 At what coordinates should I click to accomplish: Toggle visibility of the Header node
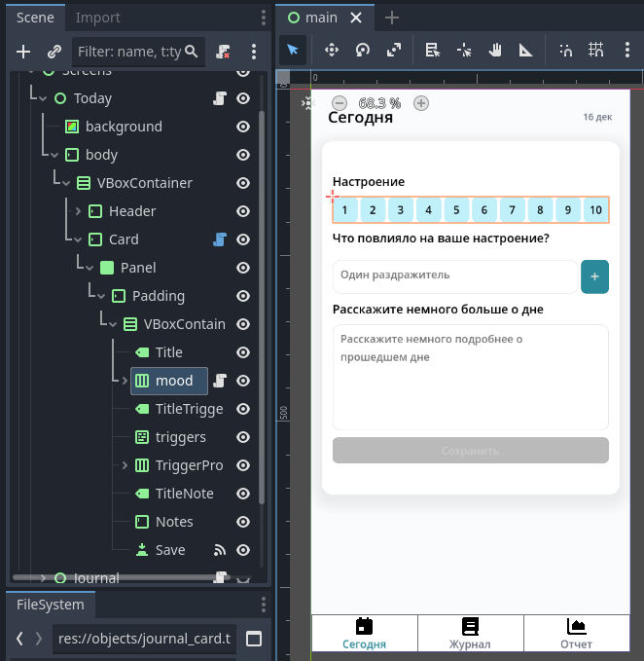[x=243, y=211]
